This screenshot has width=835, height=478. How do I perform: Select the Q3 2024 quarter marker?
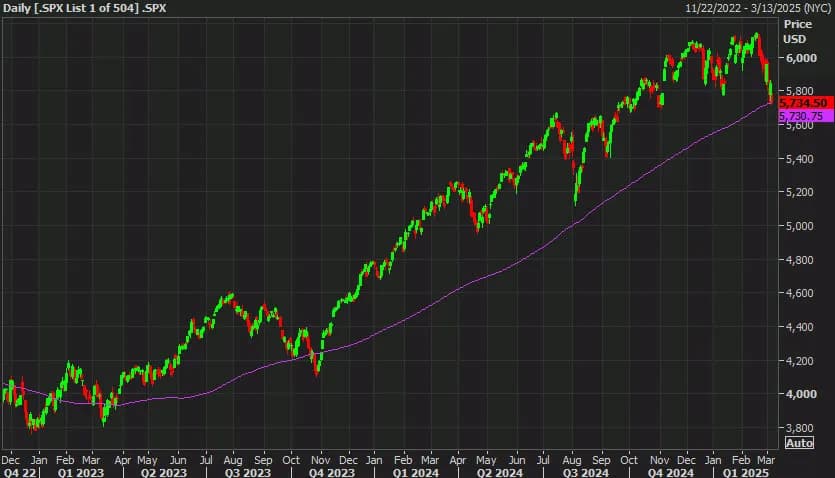[x=582, y=471]
